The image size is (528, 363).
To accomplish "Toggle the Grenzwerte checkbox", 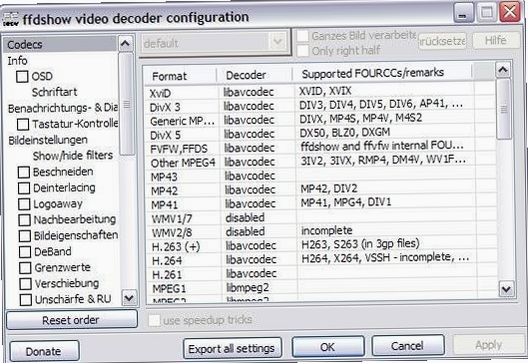I will point(26,268).
